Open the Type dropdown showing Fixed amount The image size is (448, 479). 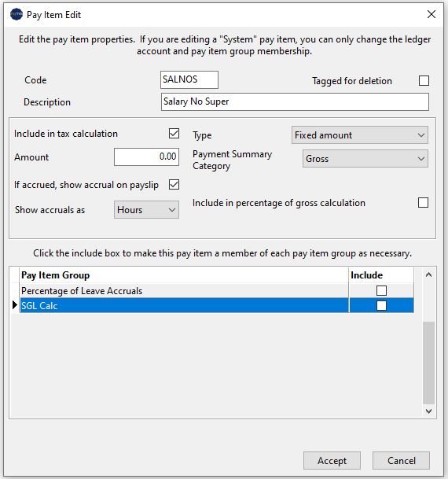[x=360, y=135]
